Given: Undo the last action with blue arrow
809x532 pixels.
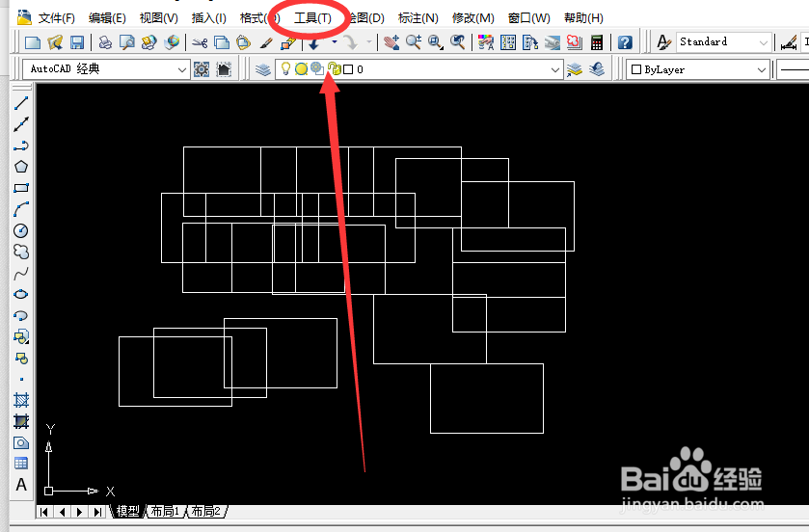Looking at the screenshot, I should [313, 43].
